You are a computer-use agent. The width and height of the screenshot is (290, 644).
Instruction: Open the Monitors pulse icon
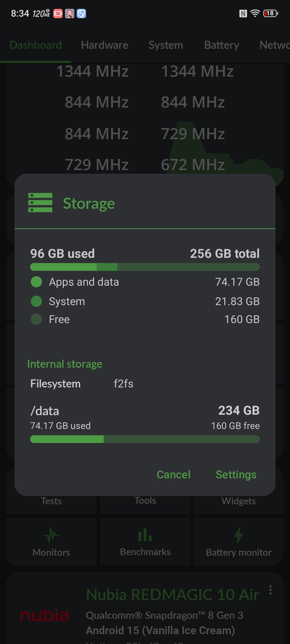pos(51,535)
